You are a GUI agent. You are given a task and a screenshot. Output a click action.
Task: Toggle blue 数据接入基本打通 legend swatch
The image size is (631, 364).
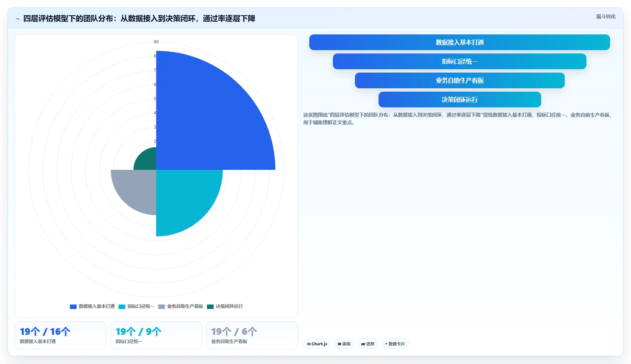pos(73,306)
